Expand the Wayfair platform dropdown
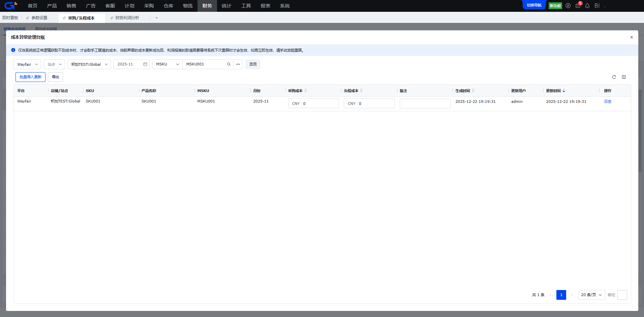This screenshot has width=644, height=317. tap(27, 64)
